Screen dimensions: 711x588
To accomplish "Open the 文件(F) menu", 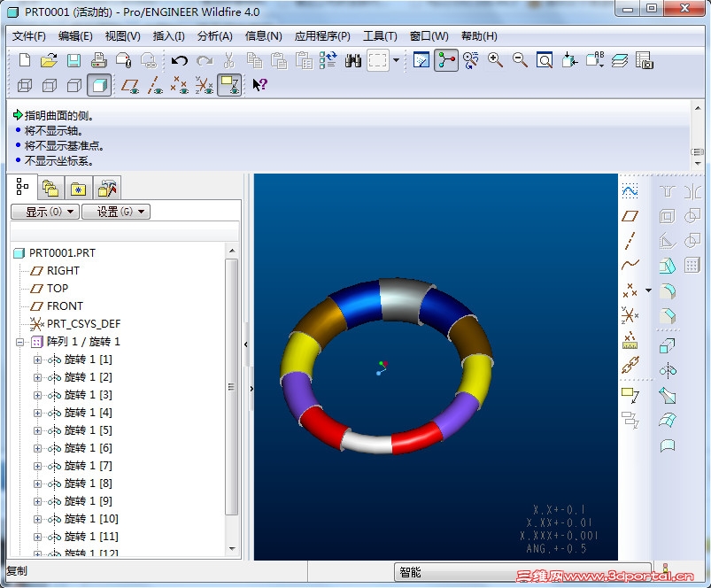I will pos(29,36).
